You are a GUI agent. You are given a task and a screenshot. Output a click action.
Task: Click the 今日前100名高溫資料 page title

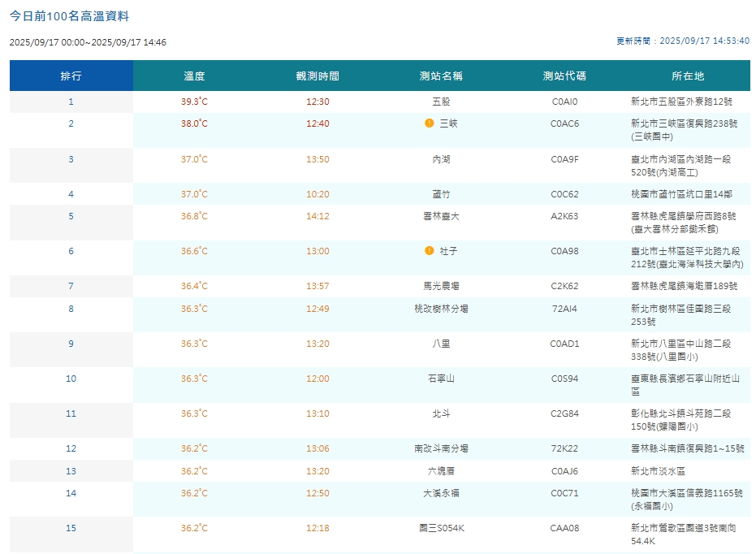tap(70, 16)
